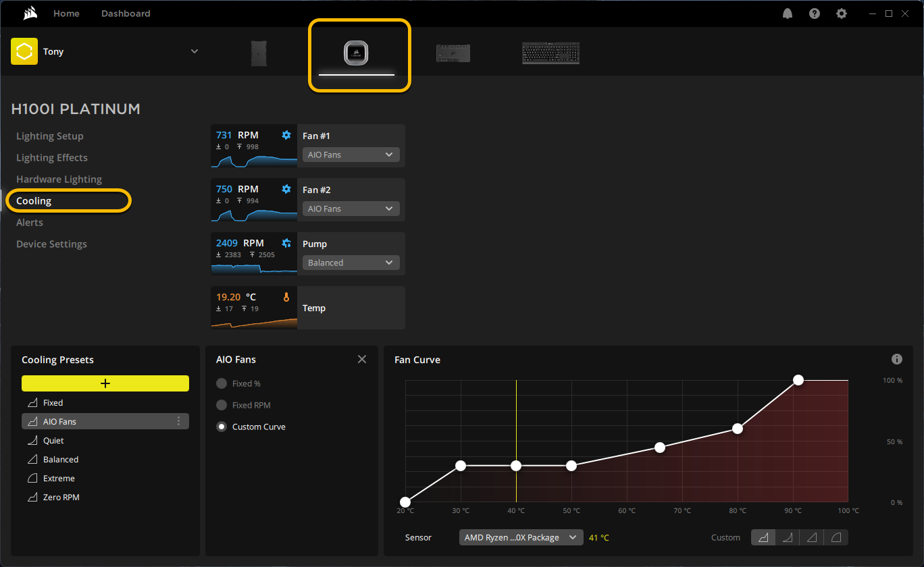Click the curve icon beside Zero RPM preset
This screenshot has height=567, width=924.
pyautogui.click(x=32, y=497)
